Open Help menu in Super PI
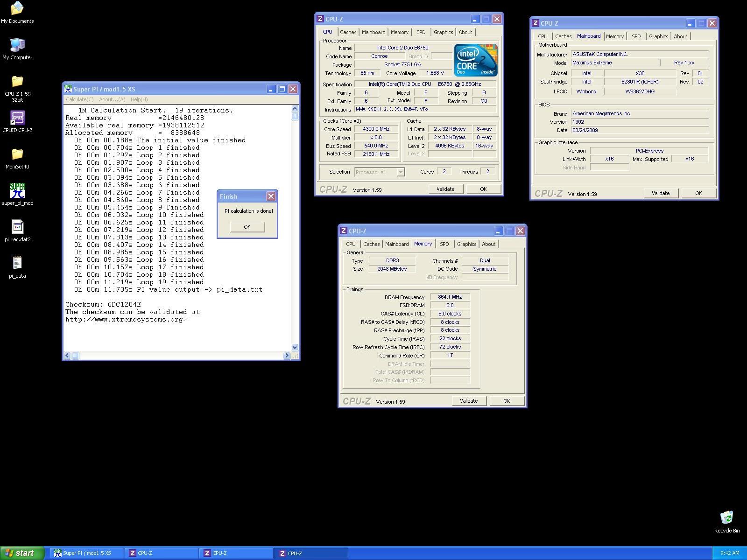Image resolution: width=747 pixels, height=560 pixels. click(139, 99)
